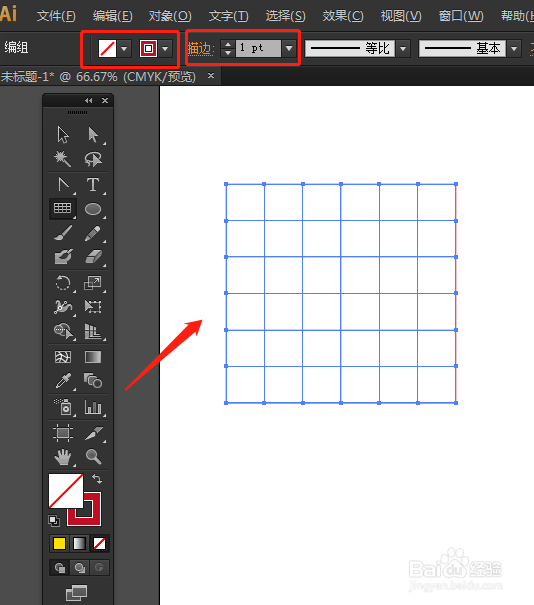Activate Draw Behind mode
This screenshot has width=534, height=605.
[80, 568]
